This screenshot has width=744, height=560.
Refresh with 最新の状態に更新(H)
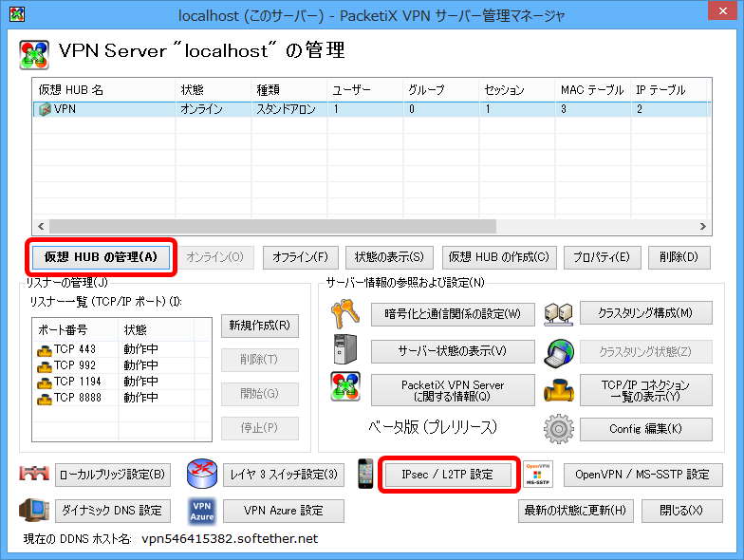(575, 511)
